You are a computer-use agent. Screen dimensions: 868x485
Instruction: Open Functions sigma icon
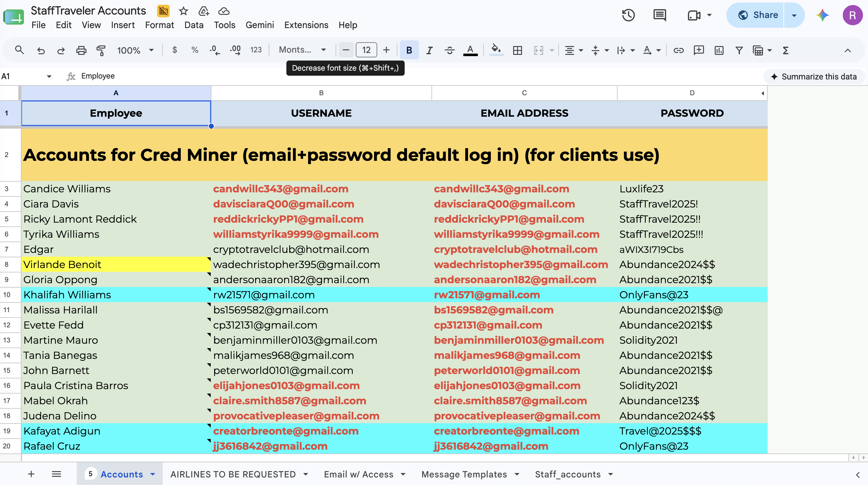coord(785,50)
